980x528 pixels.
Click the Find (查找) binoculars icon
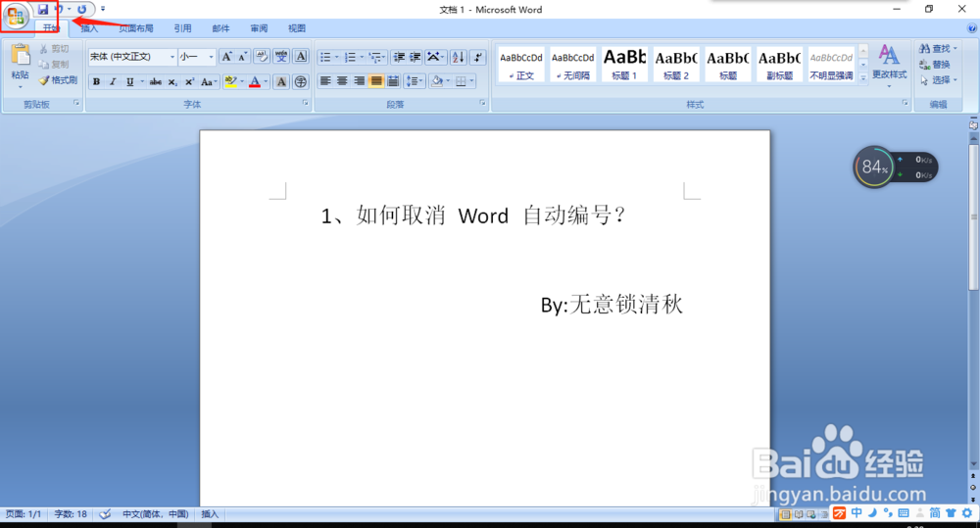(925, 49)
